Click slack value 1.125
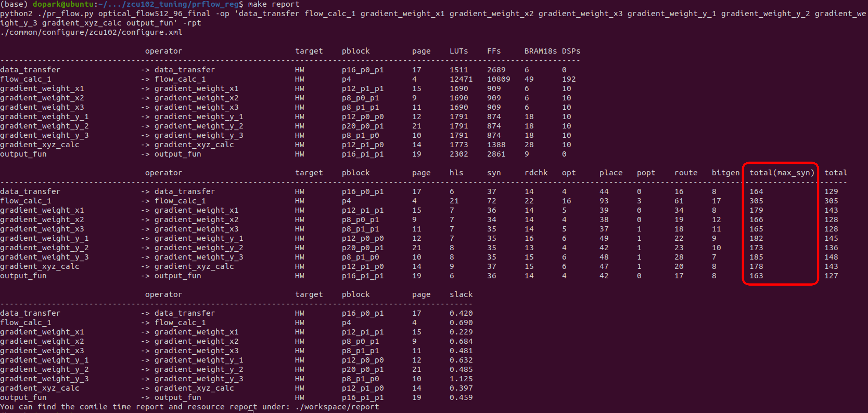The width and height of the screenshot is (868, 413). [x=461, y=379]
